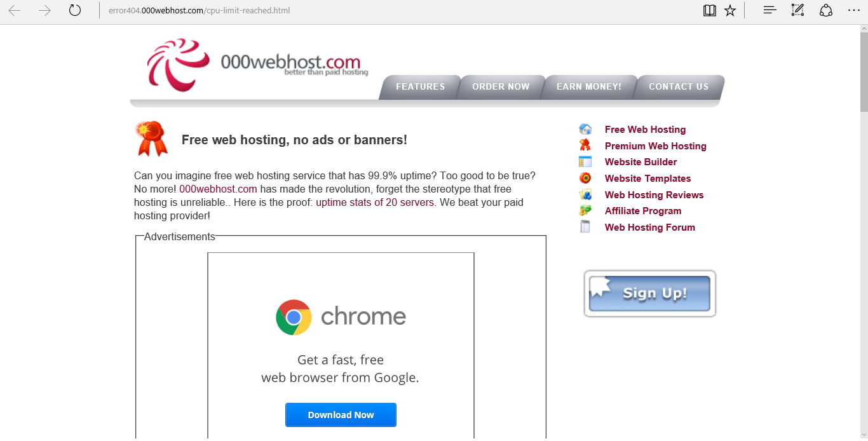Open Reading view book icon
The image size is (868, 441).
tap(710, 10)
